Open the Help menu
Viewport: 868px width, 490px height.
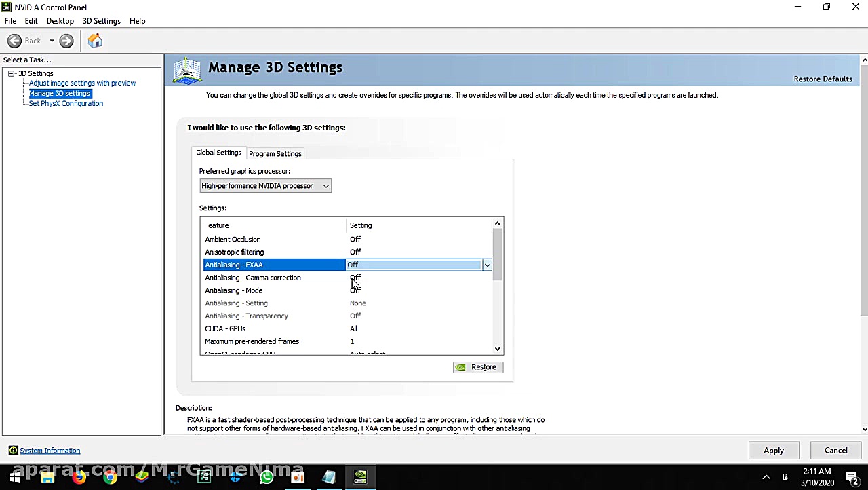[x=138, y=21]
